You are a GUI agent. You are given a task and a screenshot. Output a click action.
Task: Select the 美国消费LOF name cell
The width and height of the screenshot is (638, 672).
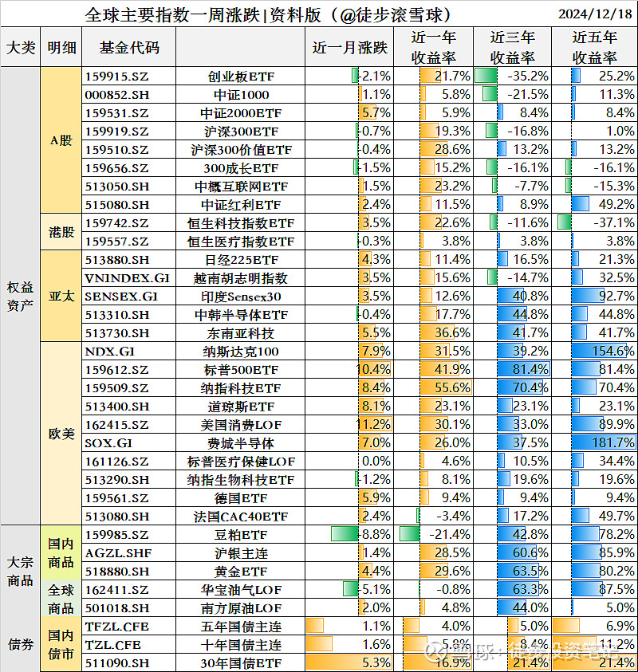pos(241,425)
